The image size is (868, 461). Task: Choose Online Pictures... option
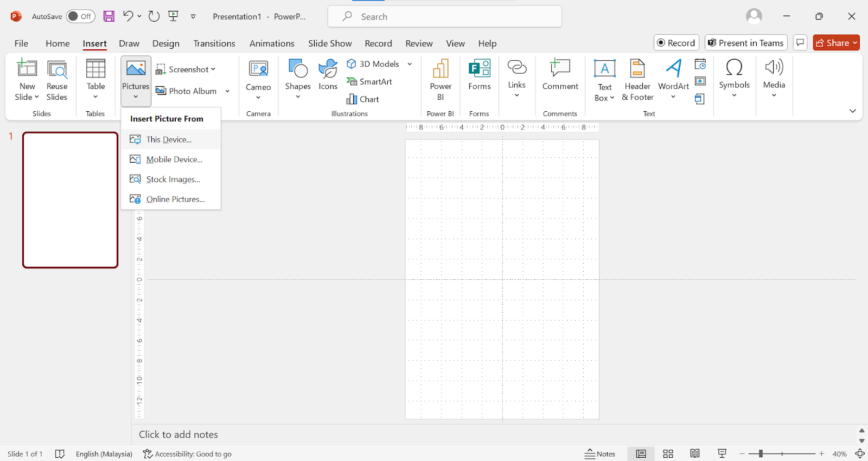(171, 199)
